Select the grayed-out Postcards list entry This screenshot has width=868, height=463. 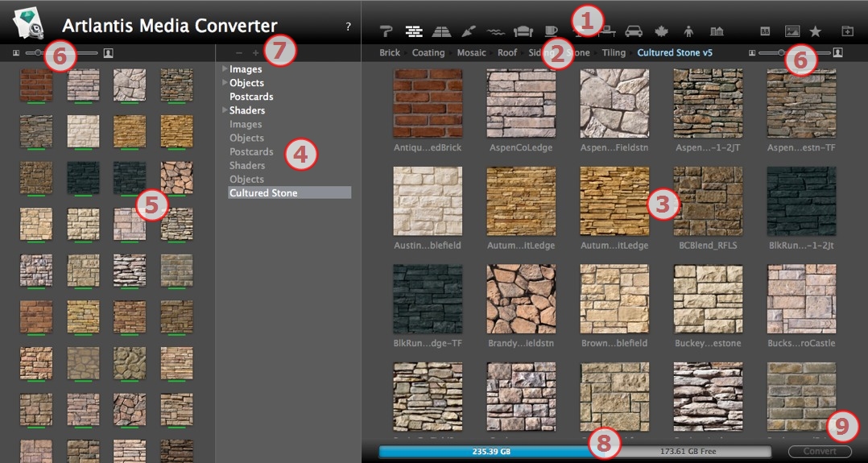tap(251, 151)
